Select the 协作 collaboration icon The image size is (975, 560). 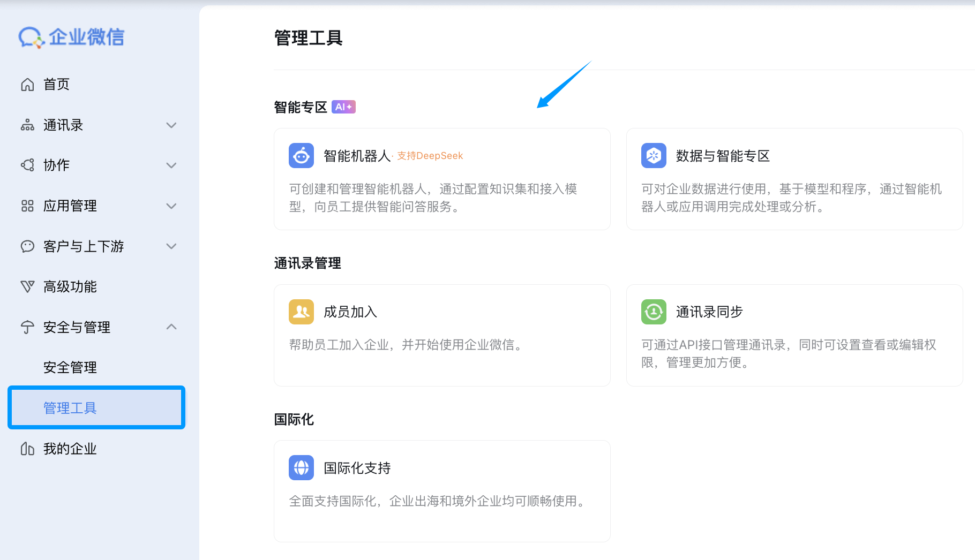pyautogui.click(x=27, y=165)
